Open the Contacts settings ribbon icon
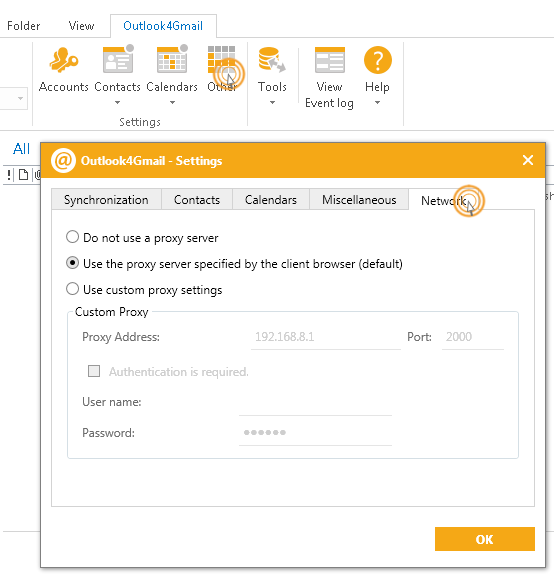Viewport: 554px width, 580px height. point(118,59)
